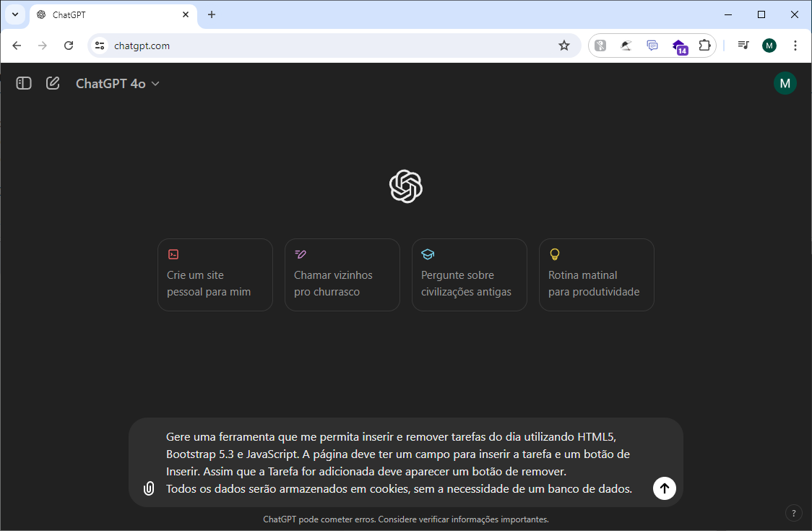
Task: Open the user profile avatar in ChatGPT page
Action: point(785,83)
